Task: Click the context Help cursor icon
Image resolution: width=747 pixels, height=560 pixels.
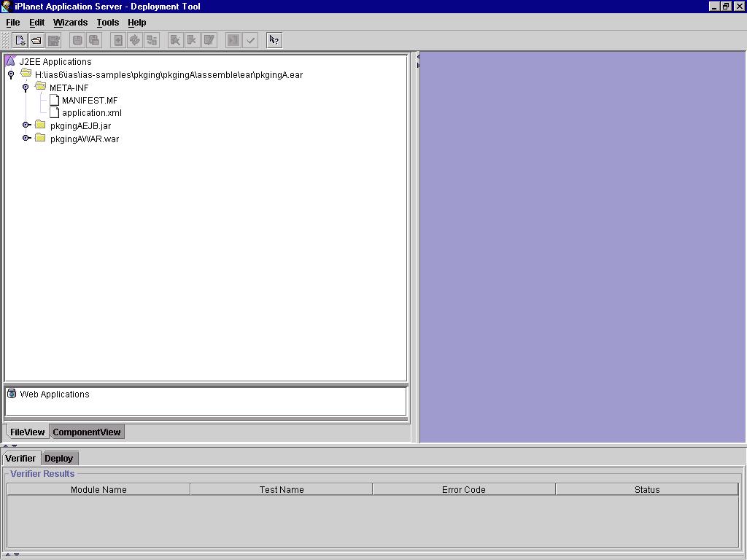Action: click(274, 41)
